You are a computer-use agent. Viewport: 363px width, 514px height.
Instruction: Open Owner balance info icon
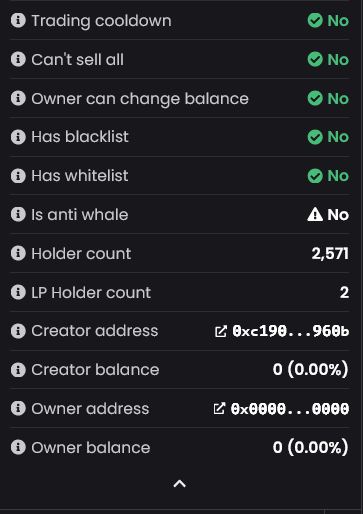[18, 447]
